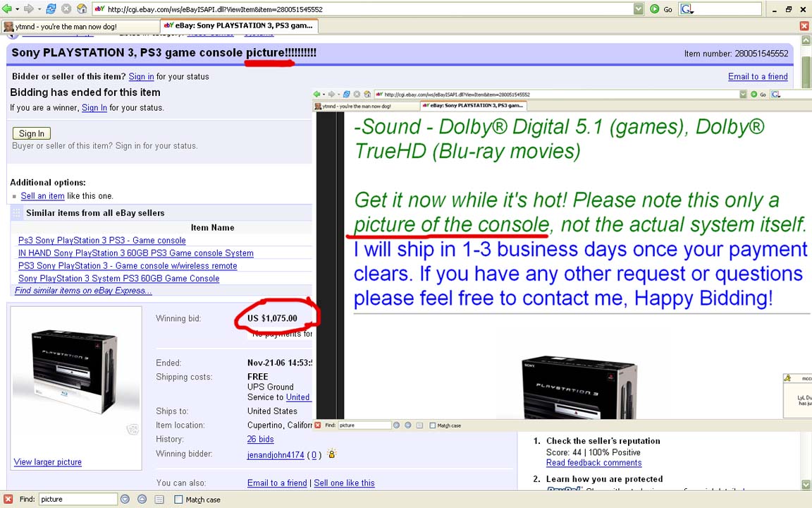Click Find Next in the inset screenshot's Find bar
The height and width of the screenshot is (508, 812).
click(x=396, y=425)
